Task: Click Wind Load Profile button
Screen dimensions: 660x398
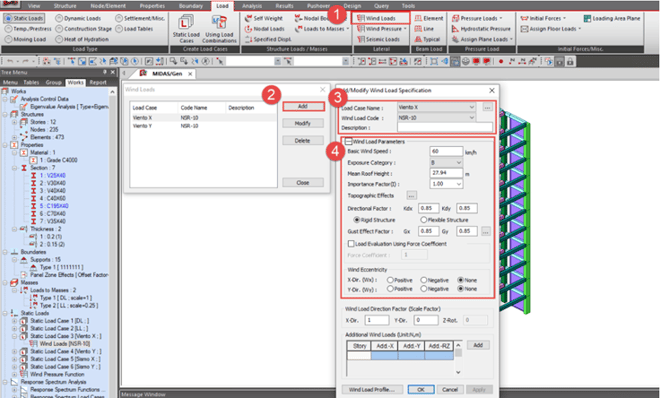Action: click(372, 390)
